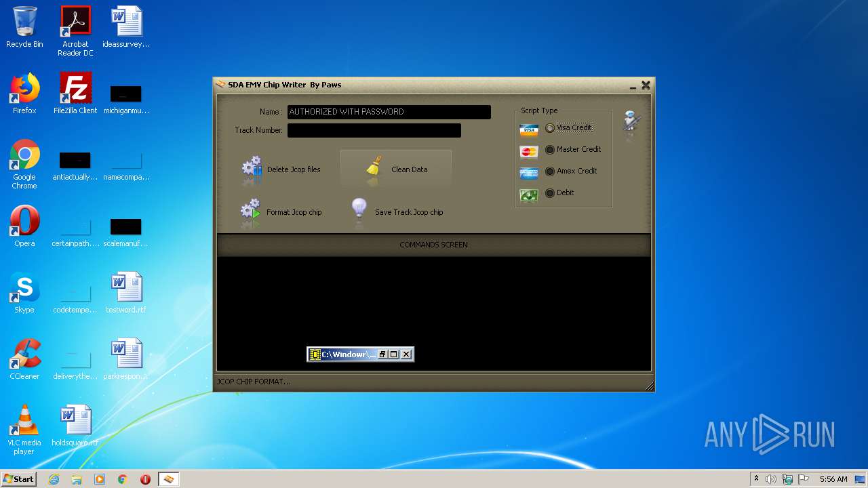Click the Format Jcop chip gear icon
The height and width of the screenshot is (488, 868).
point(251,212)
